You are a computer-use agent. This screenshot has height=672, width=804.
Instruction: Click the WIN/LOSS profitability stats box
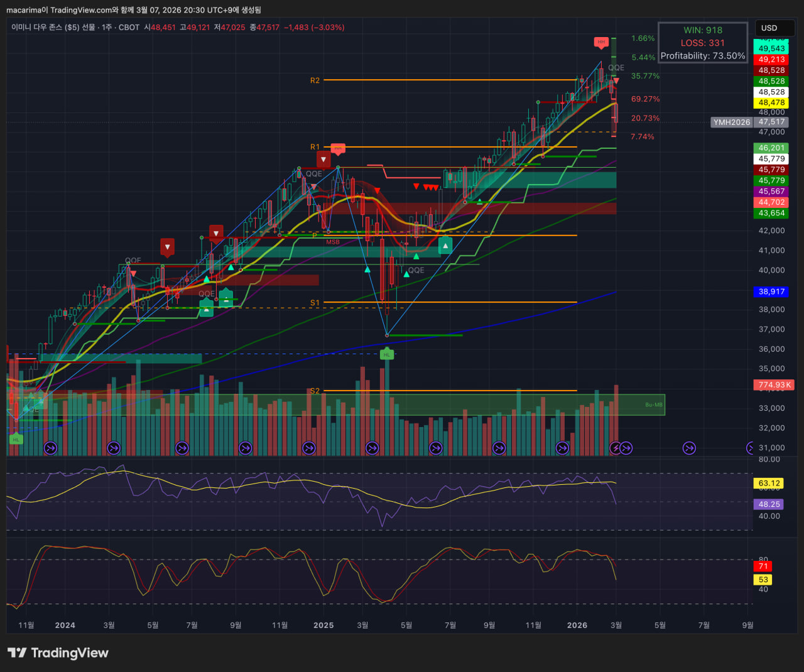[703, 43]
